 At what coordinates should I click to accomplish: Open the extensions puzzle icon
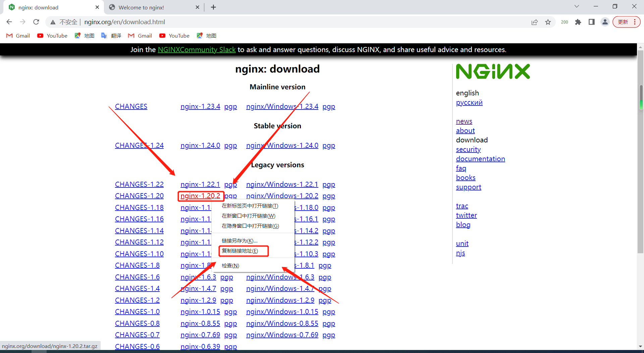[578, 22]
